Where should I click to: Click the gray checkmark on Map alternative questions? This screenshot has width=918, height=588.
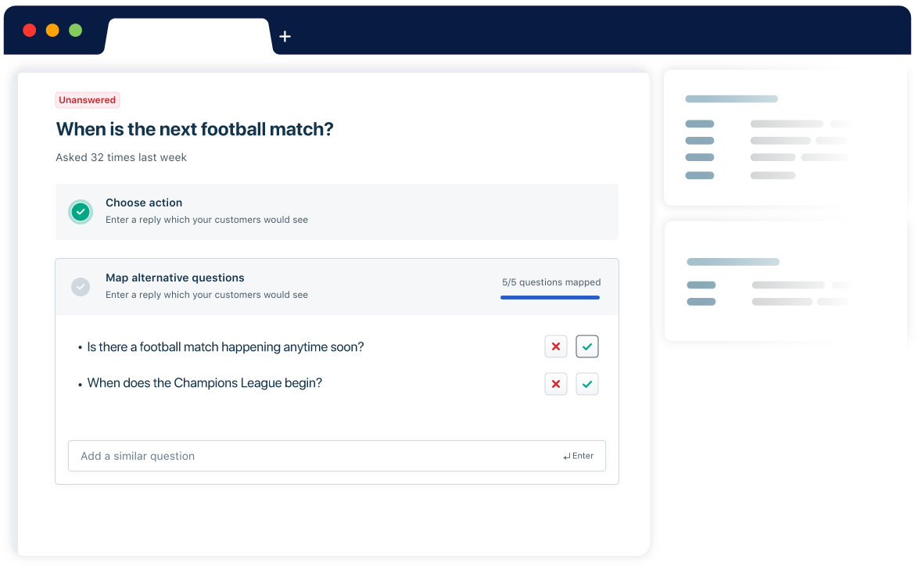click(81, 286)
